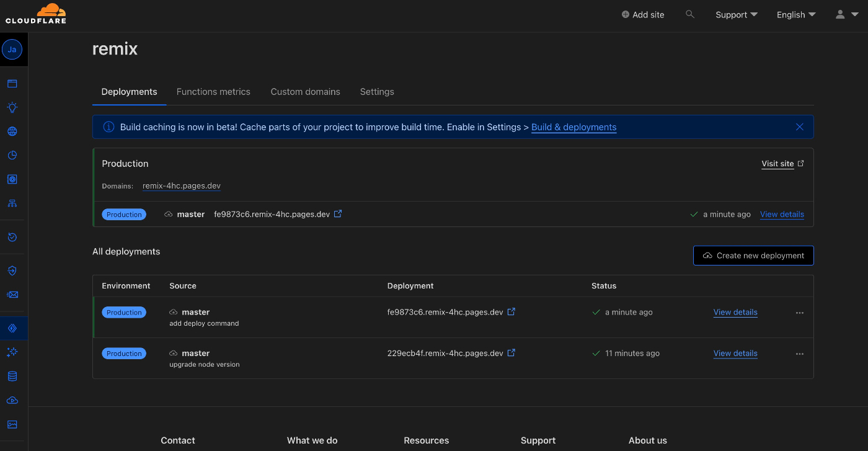Open the sparkles AI sidebar icon
Image resolution: width=868 pixels, height=451 pixels.
click(x=12, y=352)
